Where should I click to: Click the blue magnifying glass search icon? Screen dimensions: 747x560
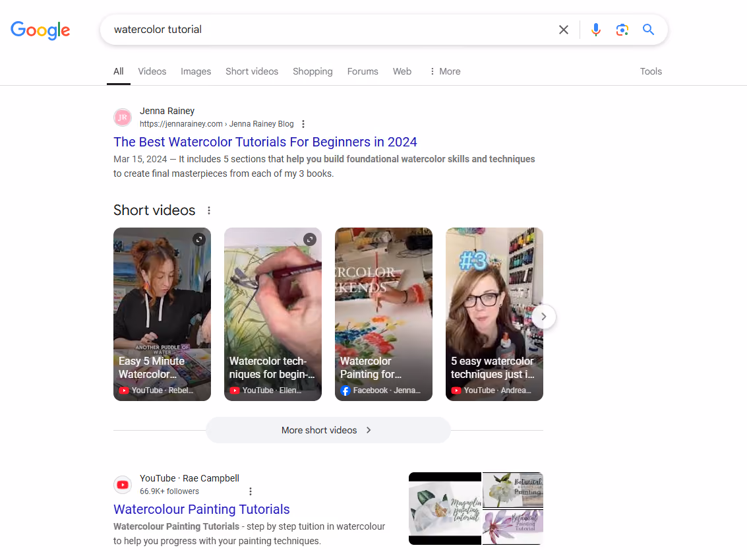pos(648,30)
